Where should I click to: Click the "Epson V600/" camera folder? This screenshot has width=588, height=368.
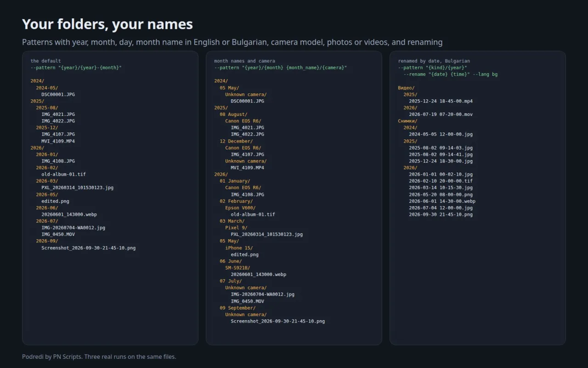pos(240,208)
